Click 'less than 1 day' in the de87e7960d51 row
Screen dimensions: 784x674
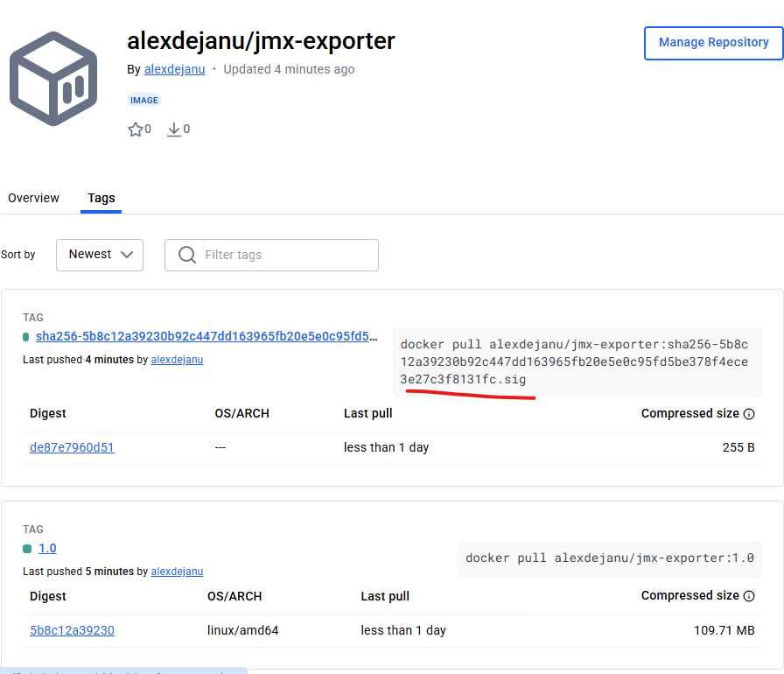pos(386,447)
